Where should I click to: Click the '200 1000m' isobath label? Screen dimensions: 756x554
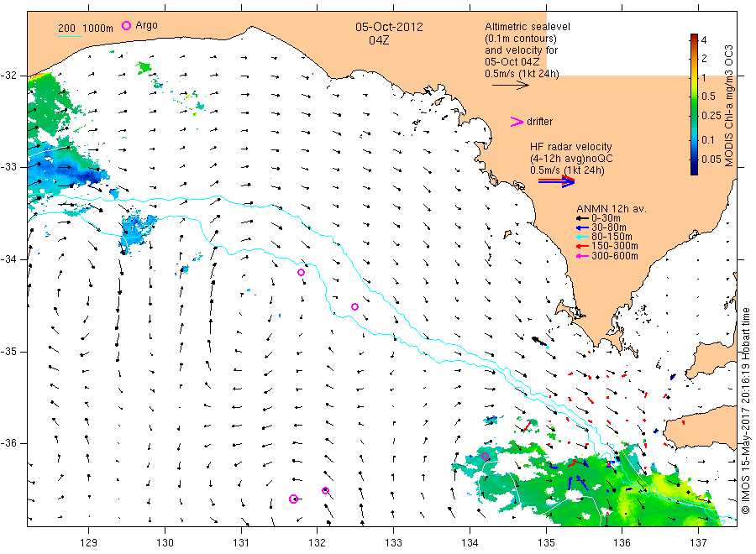[86, 28]
